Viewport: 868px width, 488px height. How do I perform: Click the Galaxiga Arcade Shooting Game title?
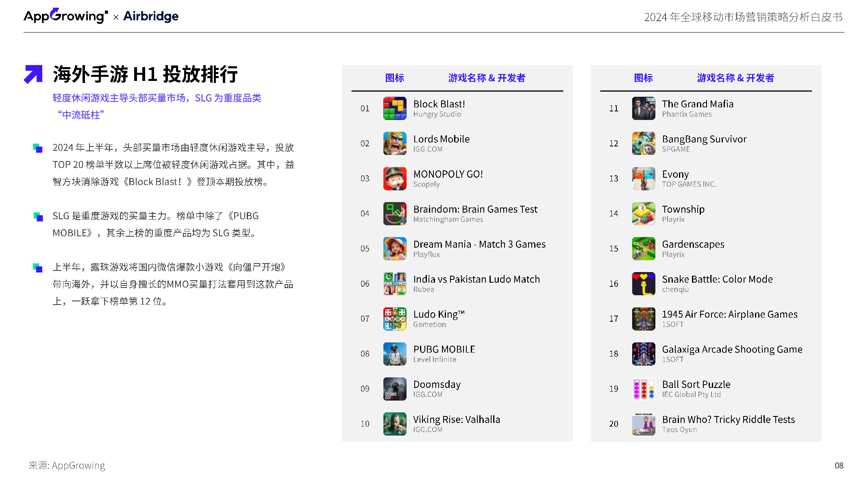click(732, 349)
